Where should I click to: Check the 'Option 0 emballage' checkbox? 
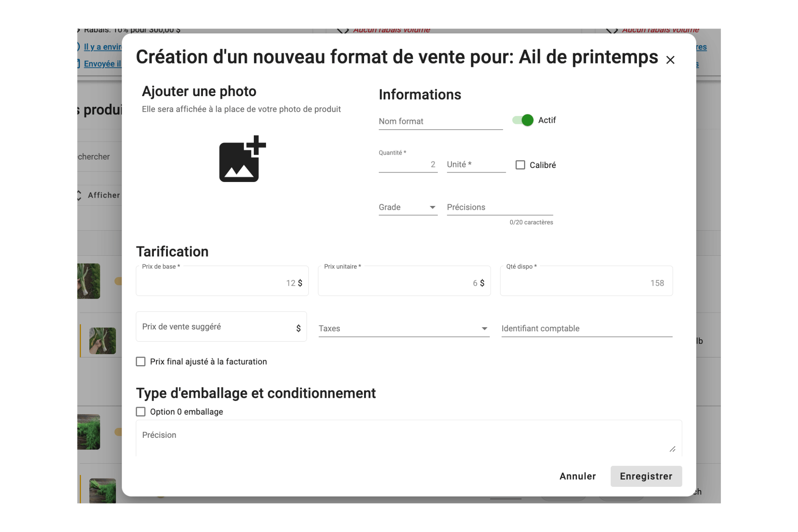pyautogui.click(x=141, y=412)
